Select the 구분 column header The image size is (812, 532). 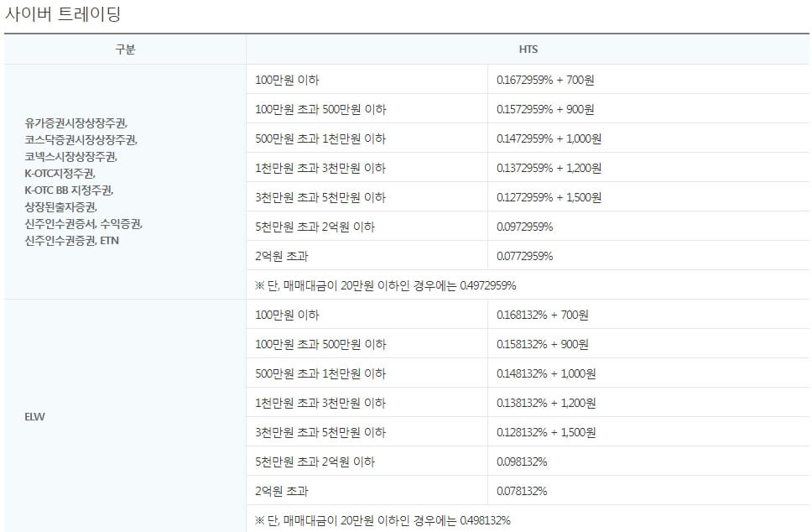[124, 49]
